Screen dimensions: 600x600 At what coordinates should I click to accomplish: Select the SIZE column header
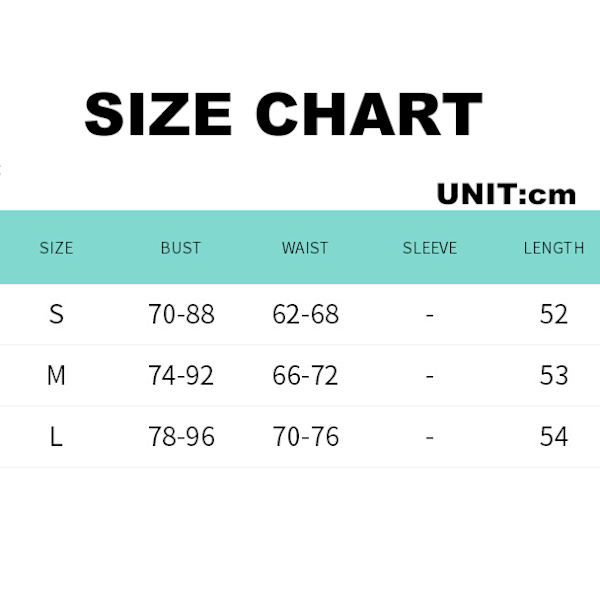56,248
